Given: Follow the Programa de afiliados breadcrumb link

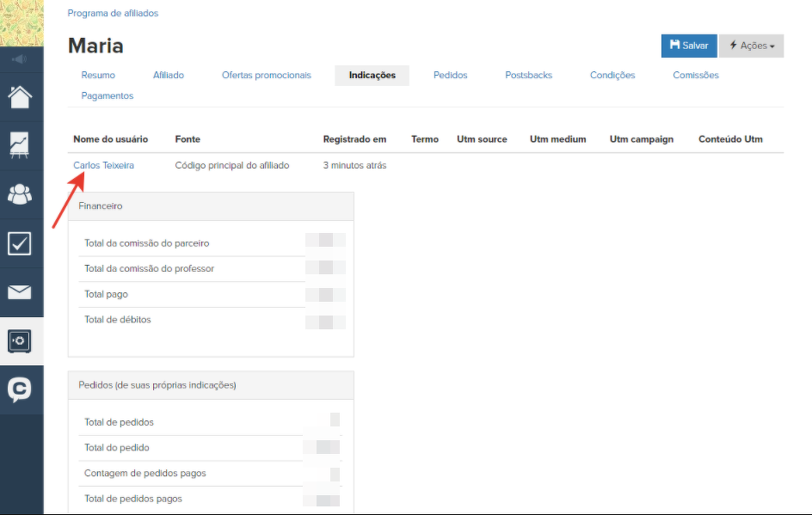Looking at the screenshot, I should (113, 14).
